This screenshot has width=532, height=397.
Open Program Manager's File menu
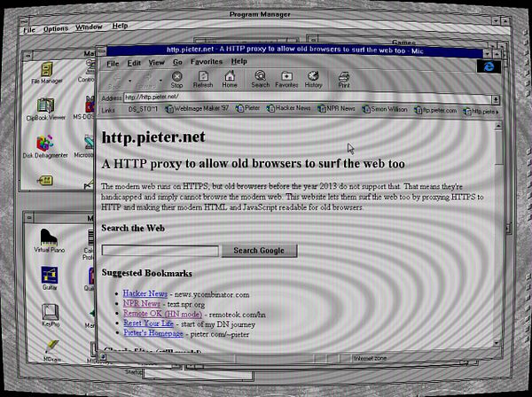tap(29, 30)
